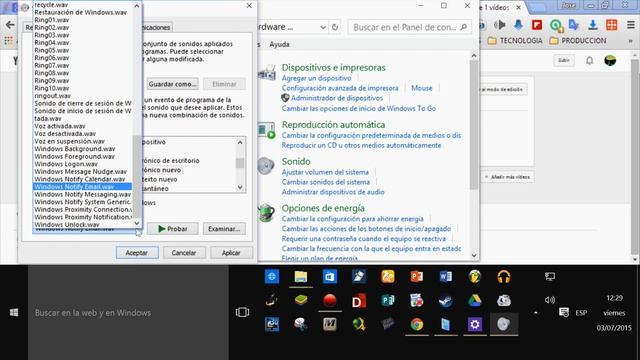Click the red record button taskbar icon
The width and height of the screenshot is (640, 360).
(x=329, y=301)
